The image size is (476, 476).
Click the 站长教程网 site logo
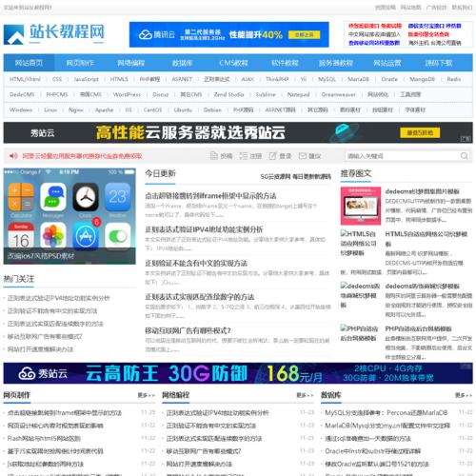[54, 34]
